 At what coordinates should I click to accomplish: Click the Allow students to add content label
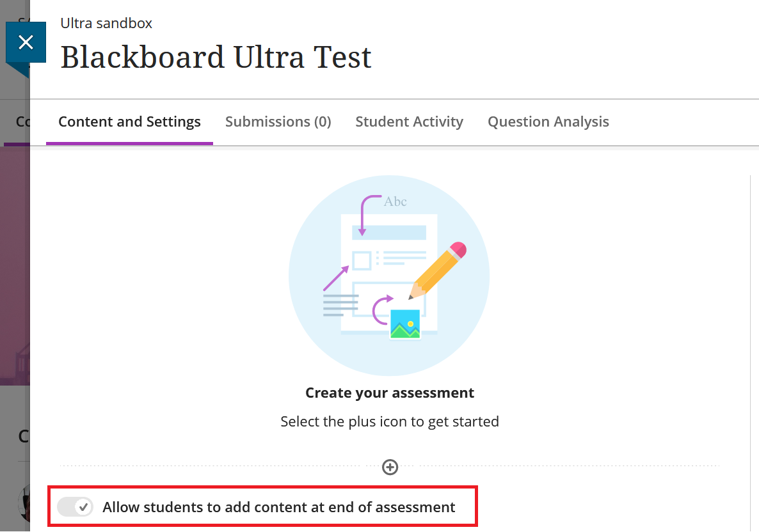(278, 507)
